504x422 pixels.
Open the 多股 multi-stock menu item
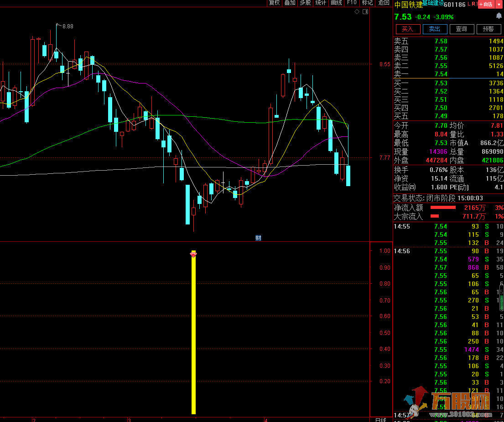tap(305, 3)
